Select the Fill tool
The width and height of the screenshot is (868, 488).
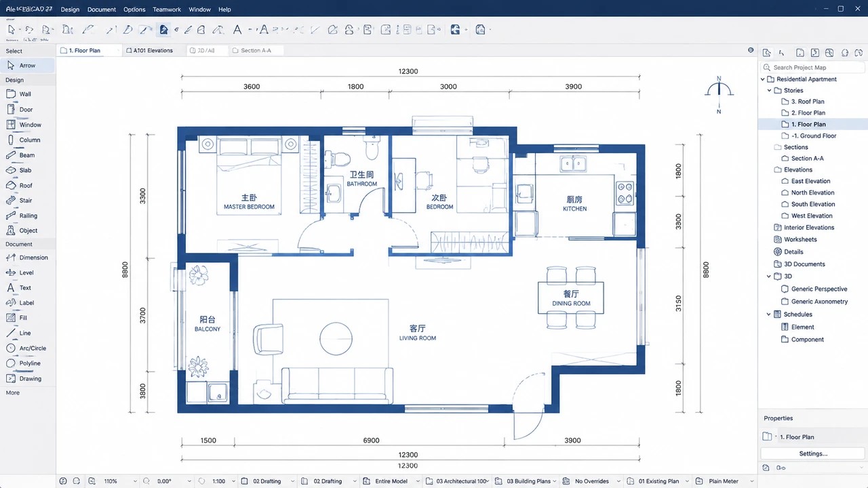(x=27, y=318)
